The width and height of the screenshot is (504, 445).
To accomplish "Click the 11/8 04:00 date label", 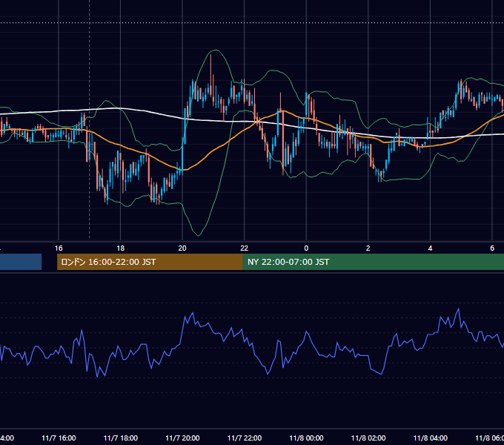I will (x=431, y=438).
